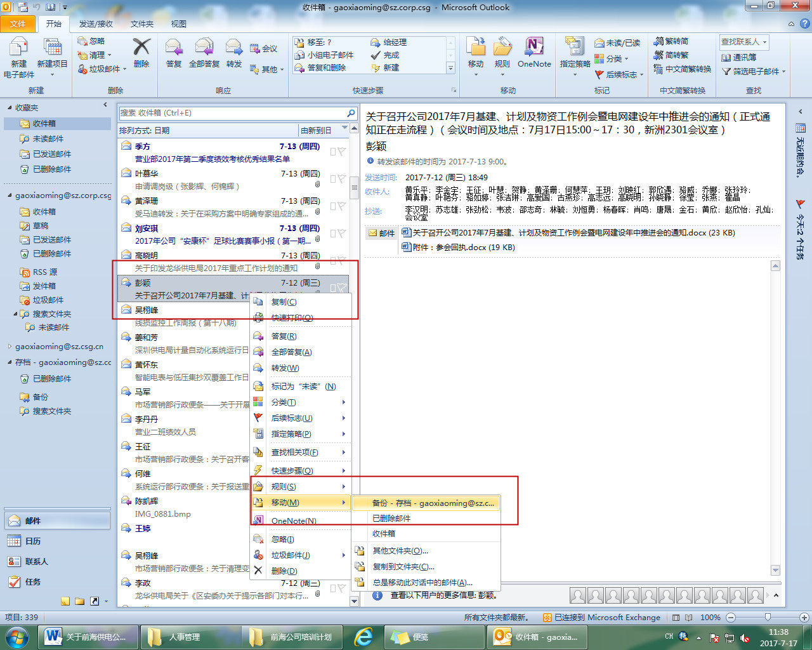Create a new email with 新建电子邮件
This screenshot has height=650, width=812.
(18, 54)
